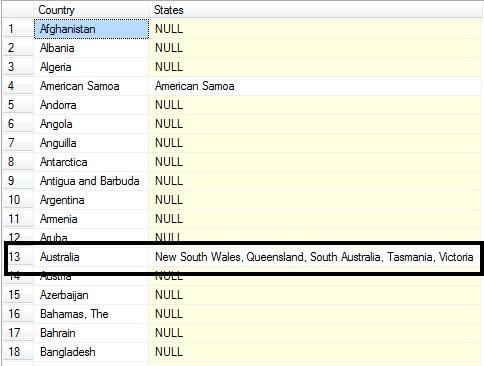The image size is (484, 366).
Task: Select entire row using row header 10
Action: point(18,200)
